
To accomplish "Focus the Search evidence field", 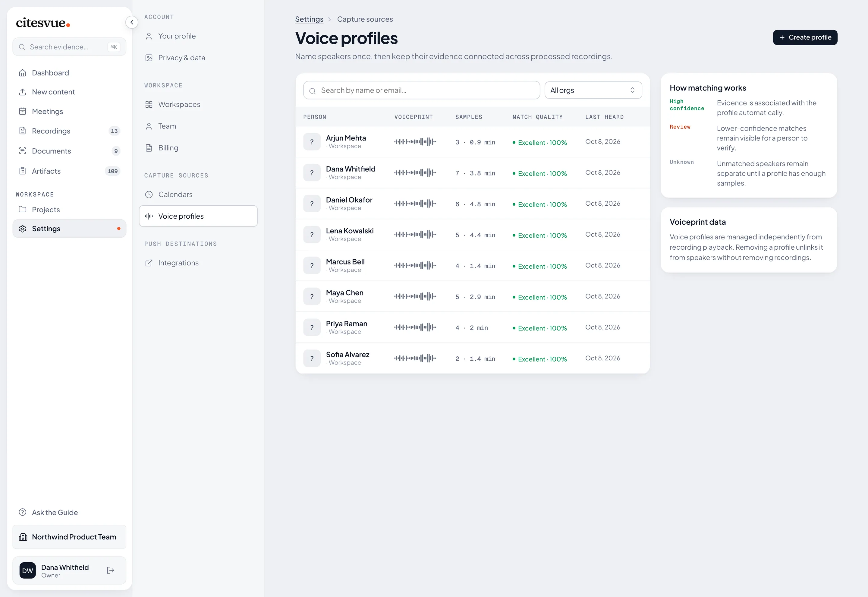I will coord(69,47).
